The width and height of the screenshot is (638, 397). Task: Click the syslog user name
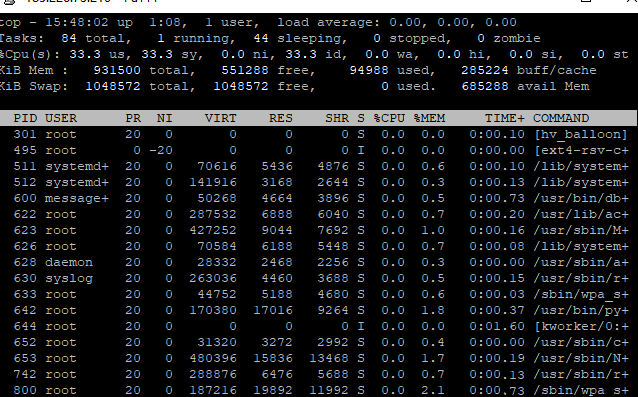click(x=69, y=279)
